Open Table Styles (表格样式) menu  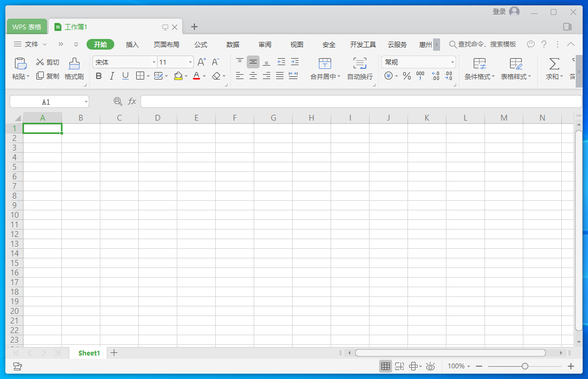pos(515,69)
